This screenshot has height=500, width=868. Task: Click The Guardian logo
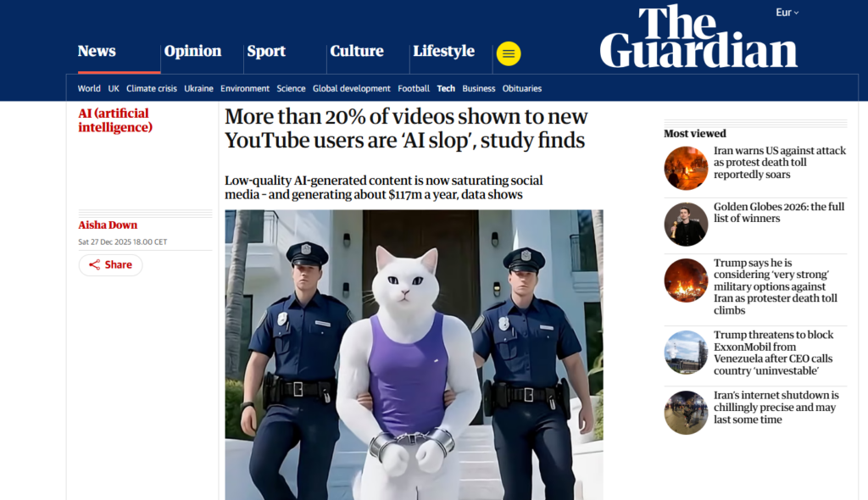(698, 36)
